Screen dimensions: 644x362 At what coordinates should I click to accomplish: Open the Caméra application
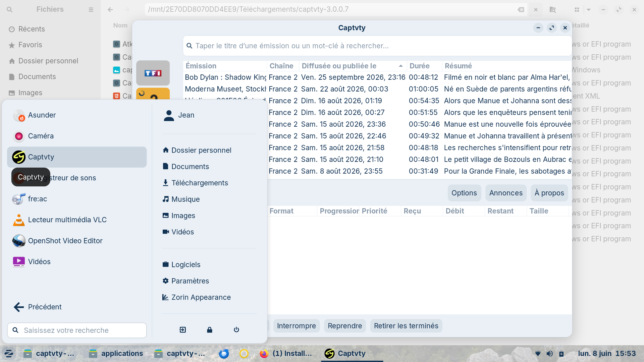(77, 136)
